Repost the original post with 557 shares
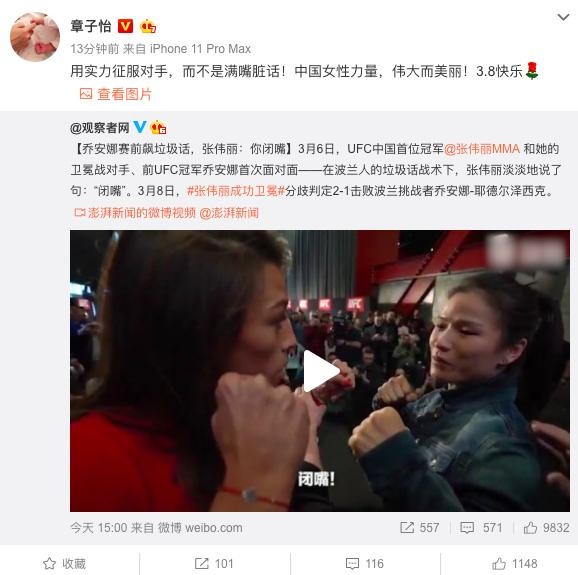This screenshot has width=578, height=575. pos(420,527)
